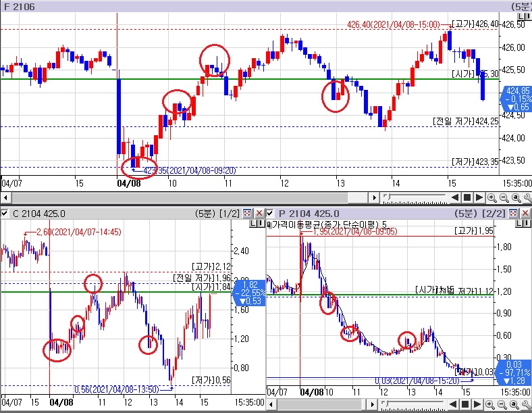This screenshot has width=532, height=413.
Task: Maximize the P 2104 425.0 chart pane
Action: click(513, 214)
